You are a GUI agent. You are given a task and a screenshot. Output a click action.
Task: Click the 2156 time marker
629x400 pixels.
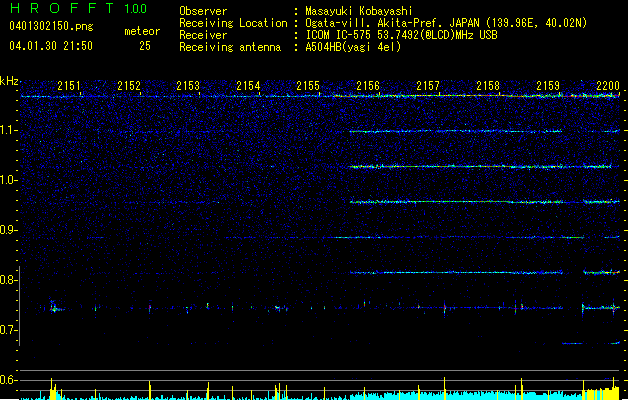pyautogui.click(x=368, y=85)
